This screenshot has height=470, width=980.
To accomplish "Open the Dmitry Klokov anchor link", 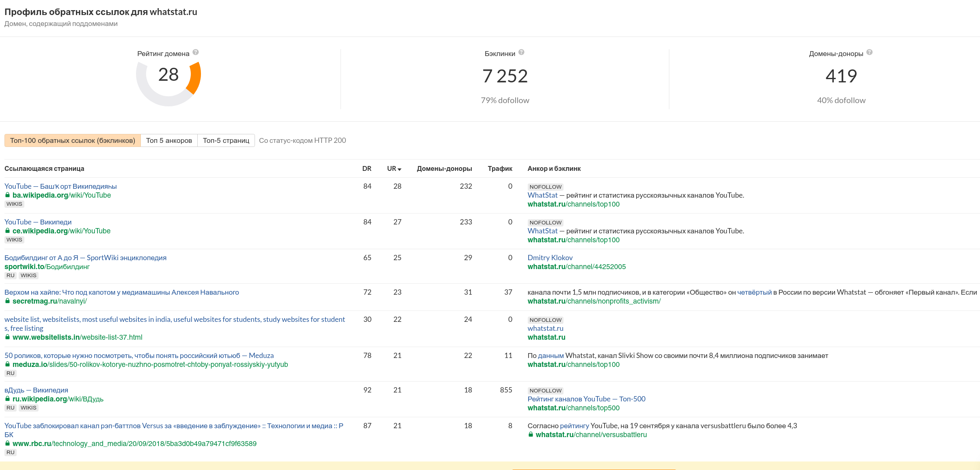I will pyautogui.click(x=550, y=258).
